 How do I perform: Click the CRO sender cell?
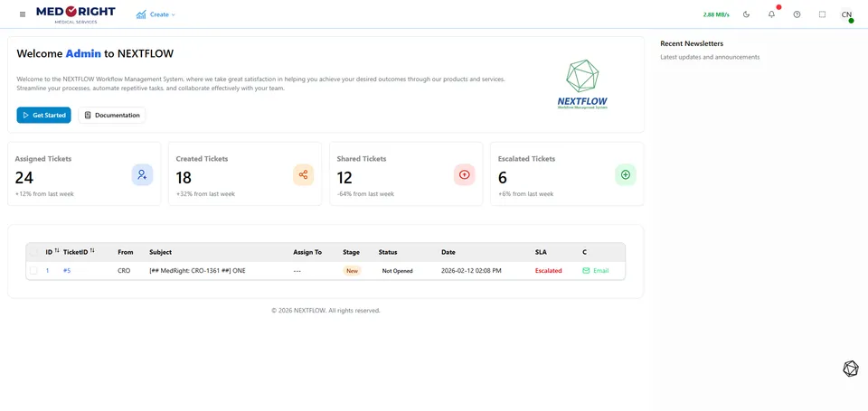(x=124, y=270)
